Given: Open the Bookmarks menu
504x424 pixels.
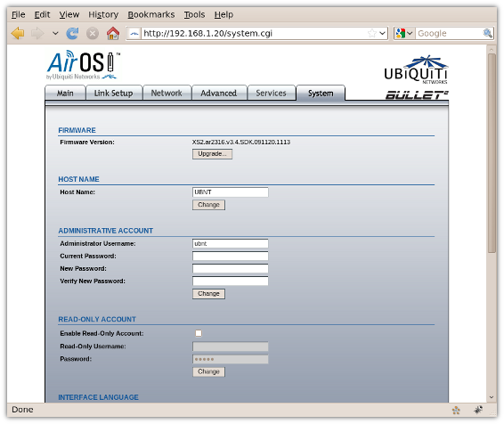Looking at the screenshot, I should (x=151, y=14).
